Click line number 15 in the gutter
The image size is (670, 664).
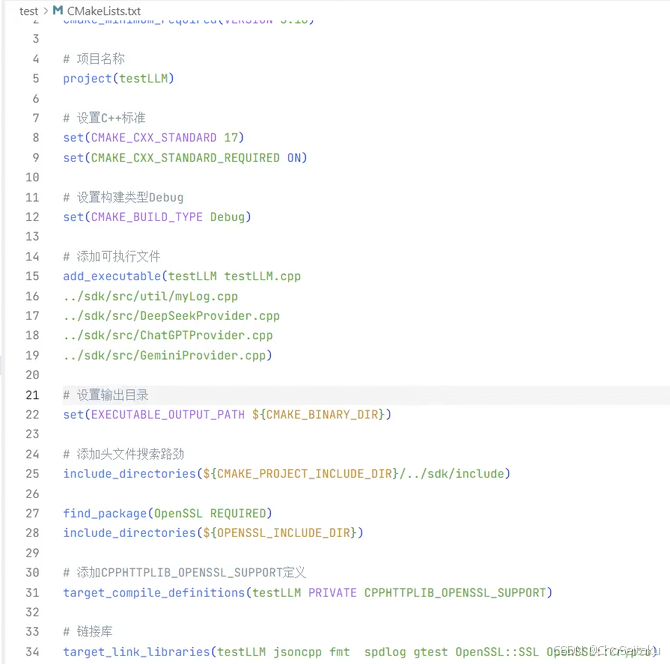click(32, 276)
